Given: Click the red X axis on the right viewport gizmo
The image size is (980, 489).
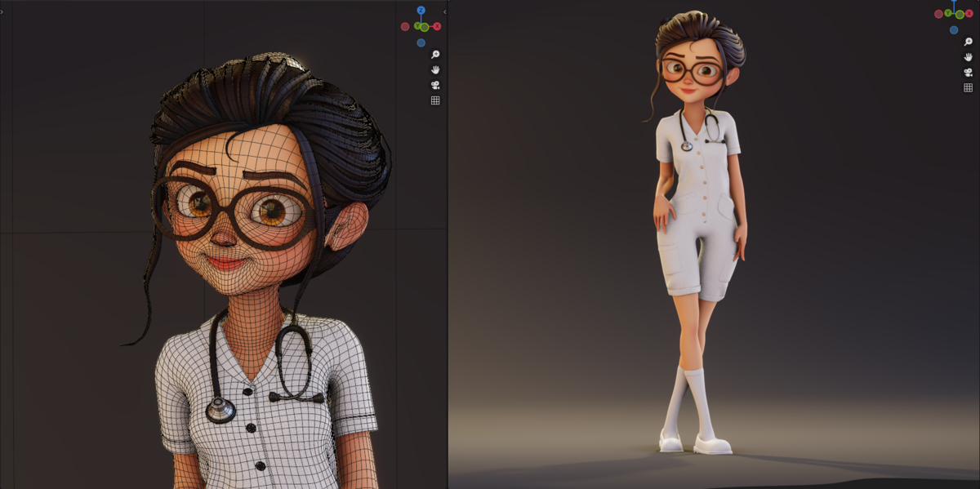Looking at the screenshot, I should coord(969,13).
